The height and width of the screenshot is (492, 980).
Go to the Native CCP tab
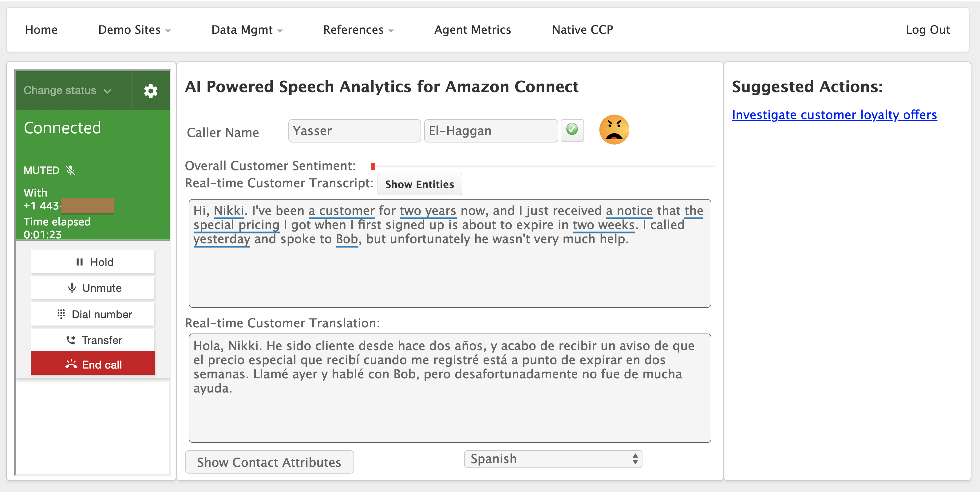pyautogui.click(x=583, y=30)
